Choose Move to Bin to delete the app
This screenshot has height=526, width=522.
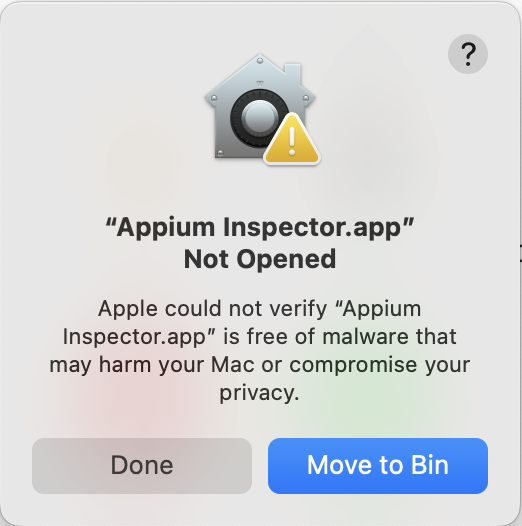[x=378, y=466]
